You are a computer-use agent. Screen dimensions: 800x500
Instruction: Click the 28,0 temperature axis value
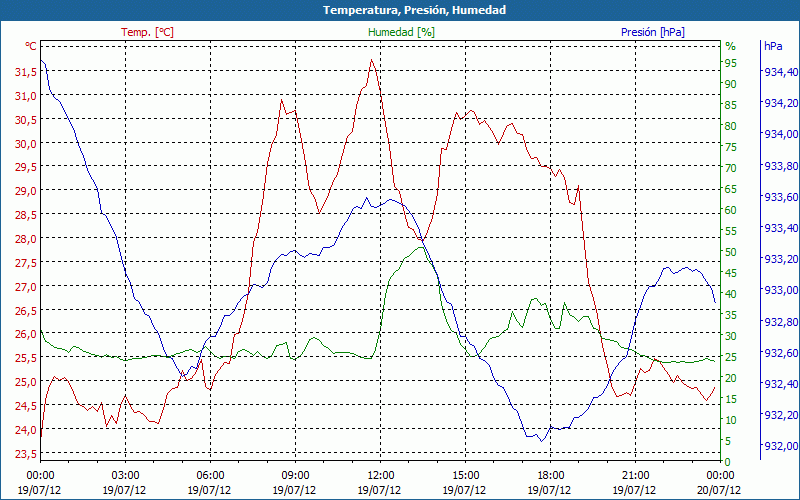(26, 239)
